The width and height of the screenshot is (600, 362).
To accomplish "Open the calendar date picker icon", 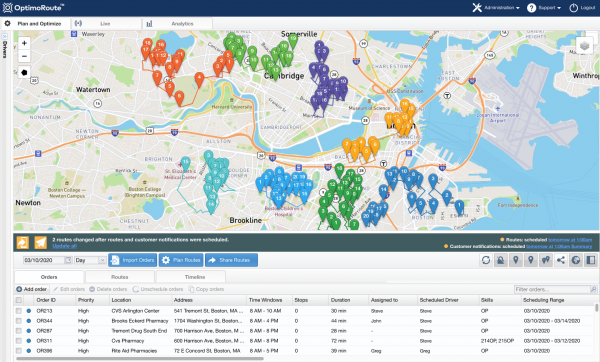I will point(68,260).
